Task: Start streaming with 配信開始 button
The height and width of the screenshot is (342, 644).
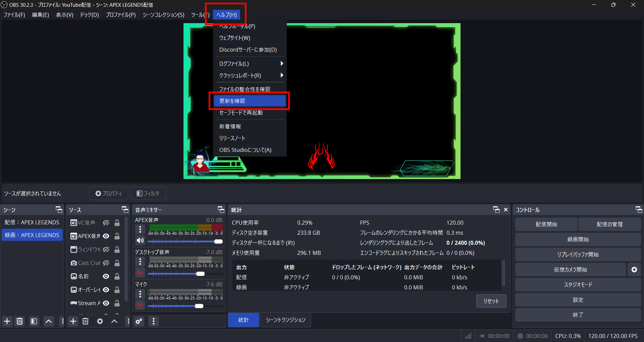Action: (x=546, y=224)
